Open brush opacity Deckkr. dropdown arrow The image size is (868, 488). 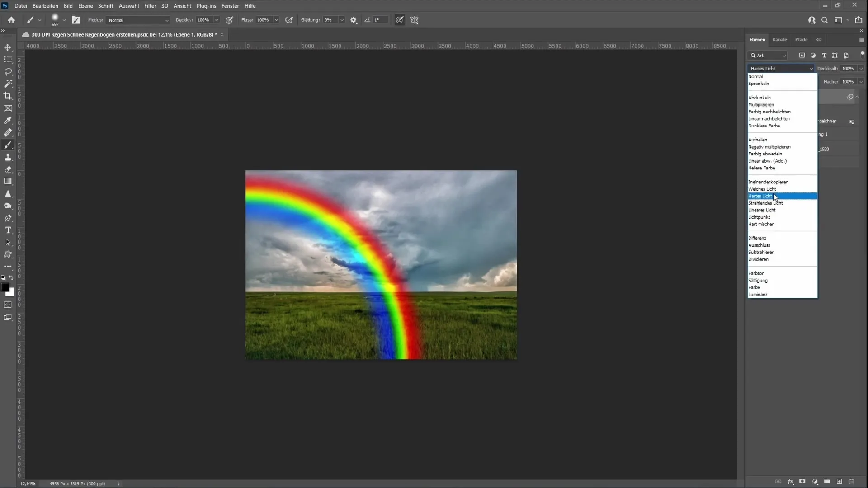(x=217, y=20)
